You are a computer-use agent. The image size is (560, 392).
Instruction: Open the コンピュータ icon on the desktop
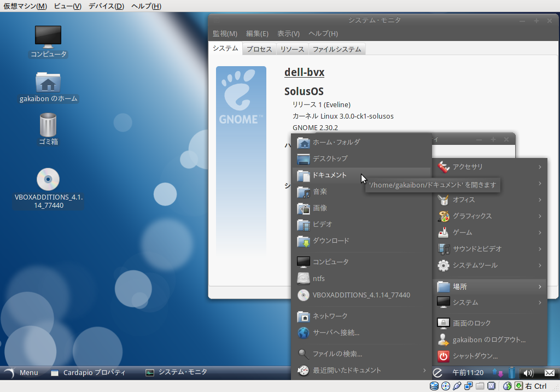[48, 38]
